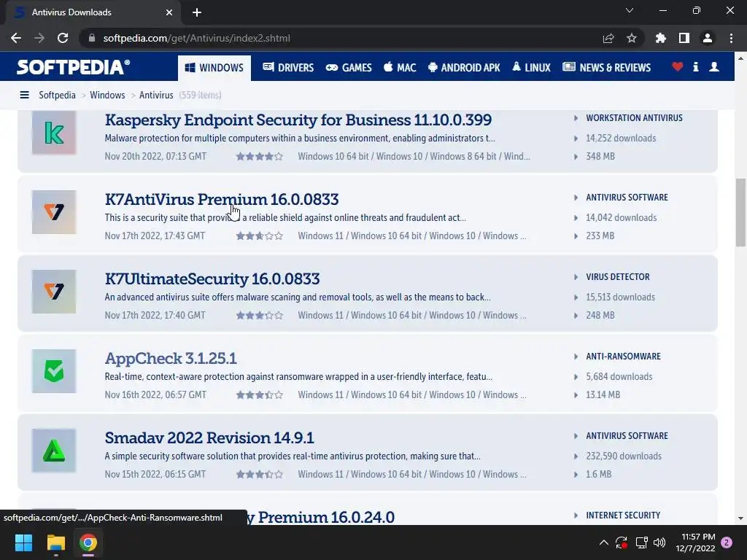Open the Chrome extensions puzzle icon
This screenshot has height=560, width=747.
click(661, 38)
